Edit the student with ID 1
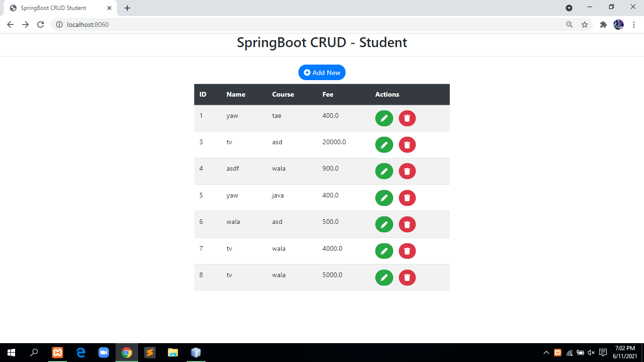The image size is (644, 362). [x=384, y=118]
